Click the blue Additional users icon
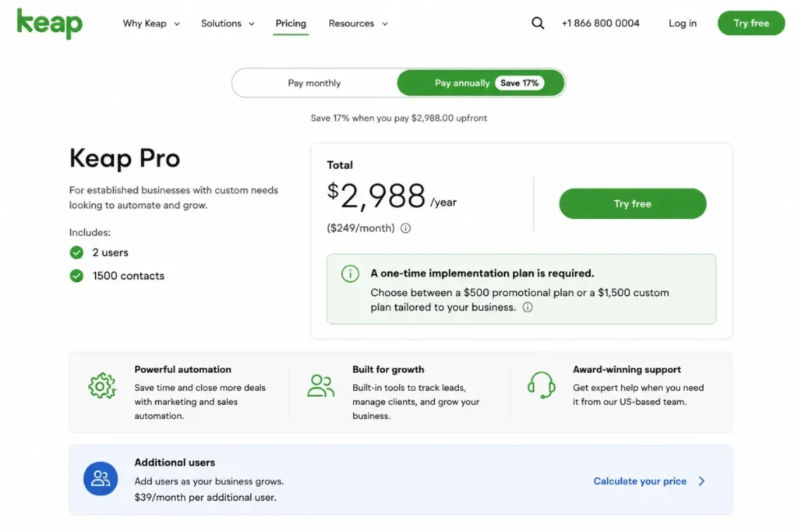Viewport: 798px width, 532px height. [101, 478]
